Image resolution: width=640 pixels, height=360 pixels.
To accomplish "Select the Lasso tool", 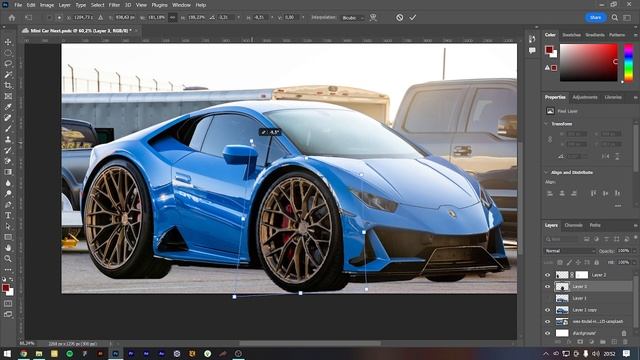I will click(8, 64).
